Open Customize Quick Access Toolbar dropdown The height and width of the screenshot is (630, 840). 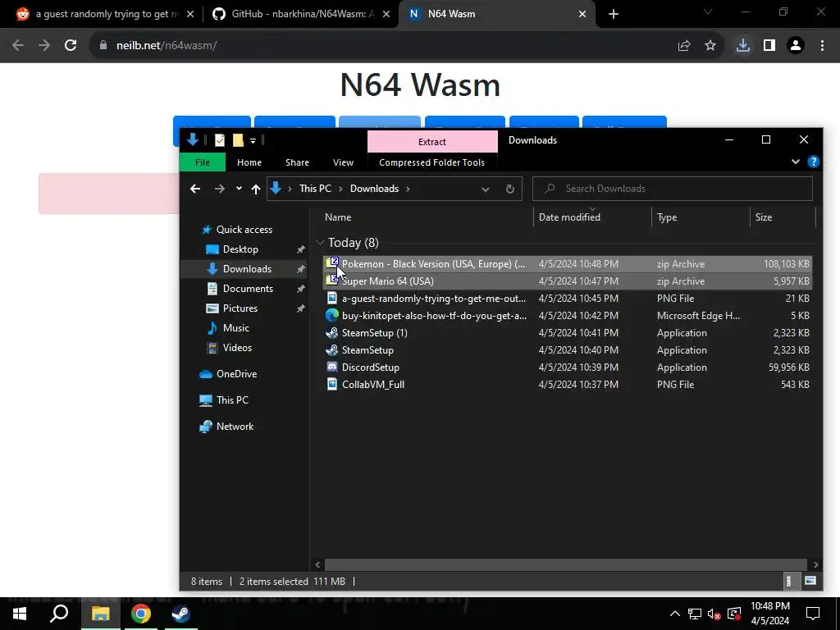(x=253, y=141)
